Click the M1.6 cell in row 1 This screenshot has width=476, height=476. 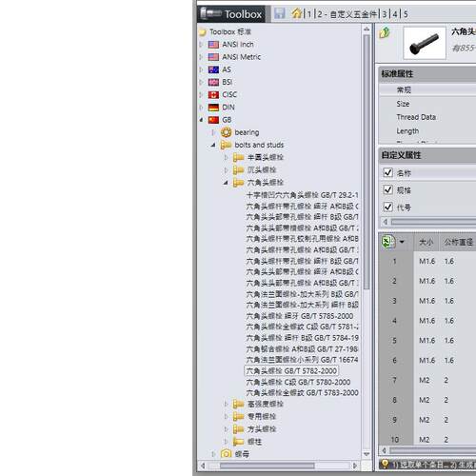426,261
